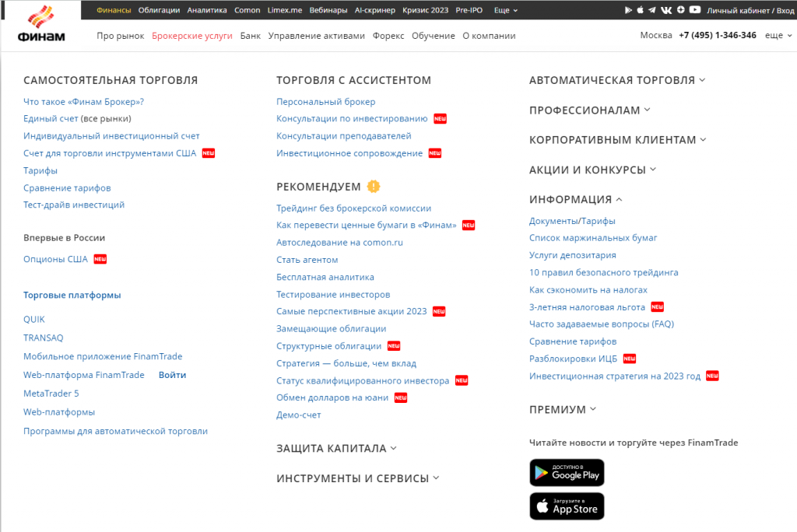
Task: Collapse the Информация section
Action: tap(575, 200)
